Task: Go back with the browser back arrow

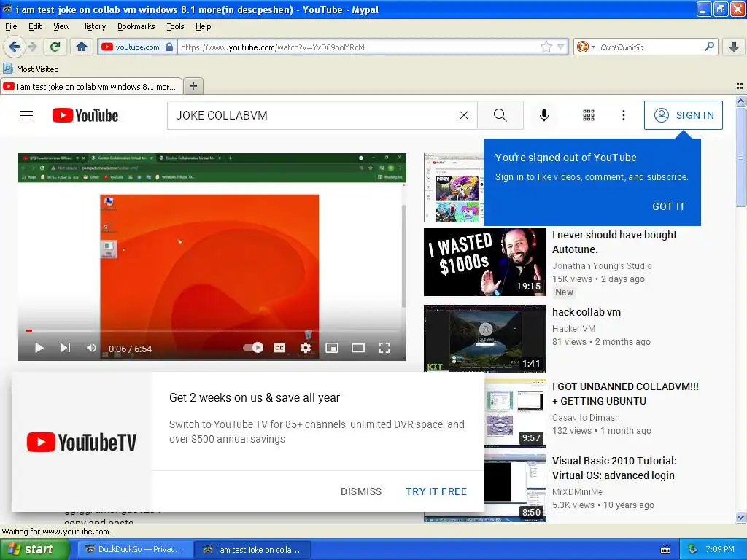Action: coord(14,47)
